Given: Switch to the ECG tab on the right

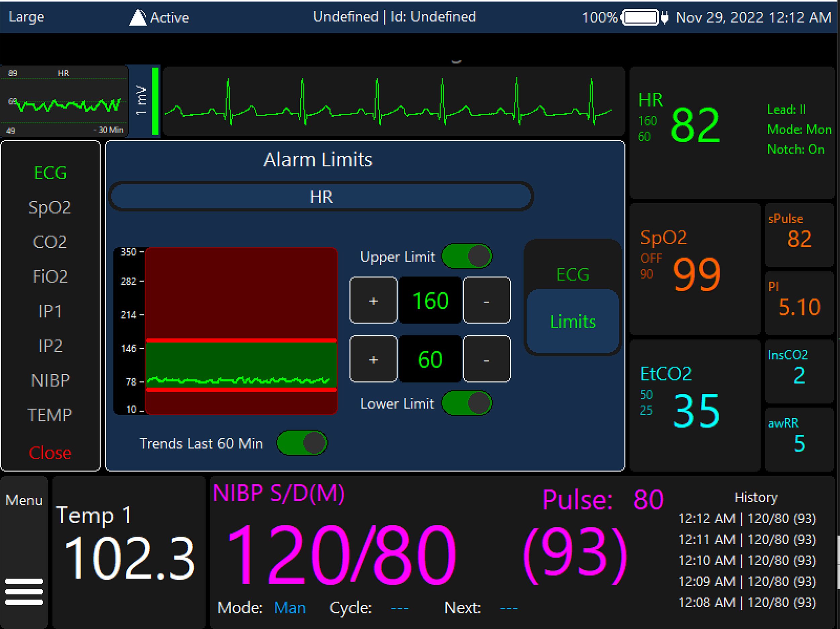Looking at the screenshot, I should (572, 274).
